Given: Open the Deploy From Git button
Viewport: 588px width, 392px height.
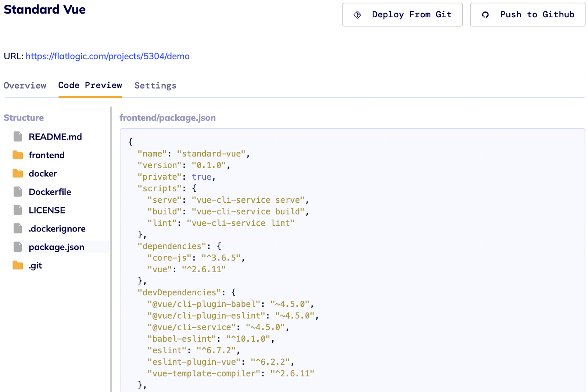Looking at the screenshot, I should point(402,15).
